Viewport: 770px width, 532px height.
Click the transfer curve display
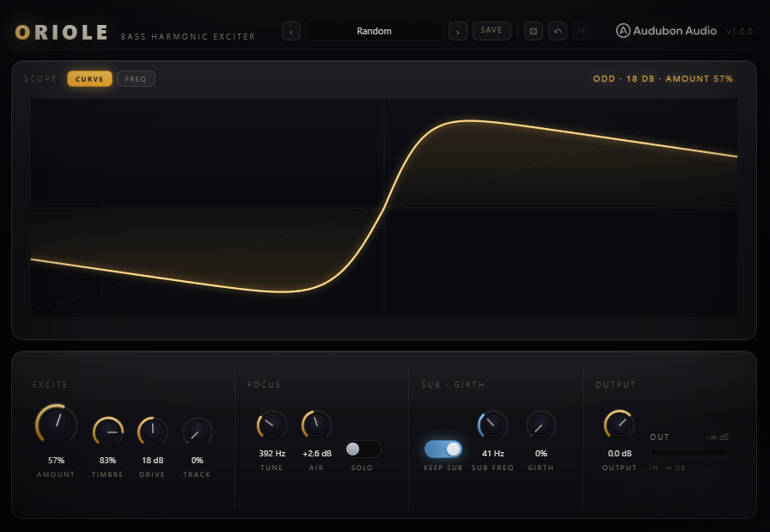click(x=384, y=208)
